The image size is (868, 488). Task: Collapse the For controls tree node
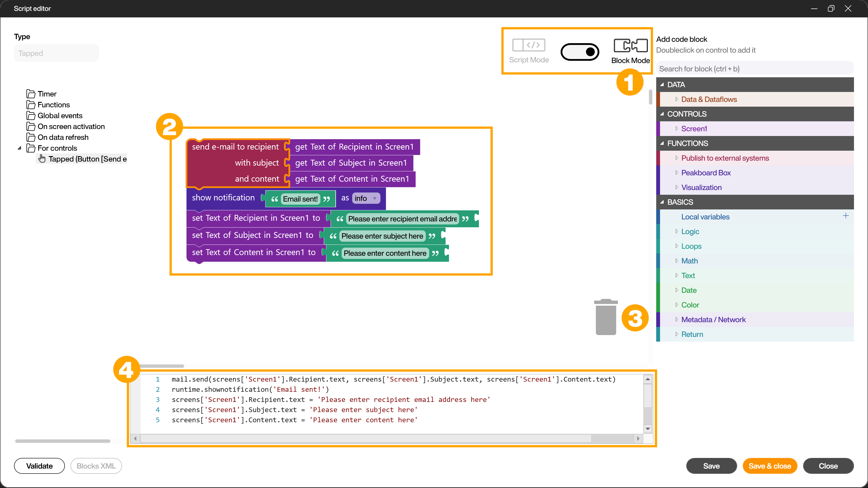coord(19,148)
